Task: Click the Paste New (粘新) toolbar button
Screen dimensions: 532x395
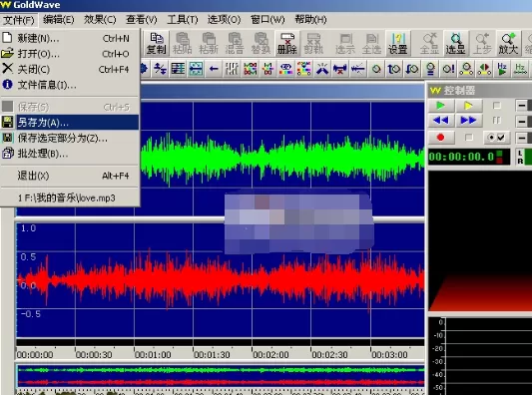Action: pos(209,43)
